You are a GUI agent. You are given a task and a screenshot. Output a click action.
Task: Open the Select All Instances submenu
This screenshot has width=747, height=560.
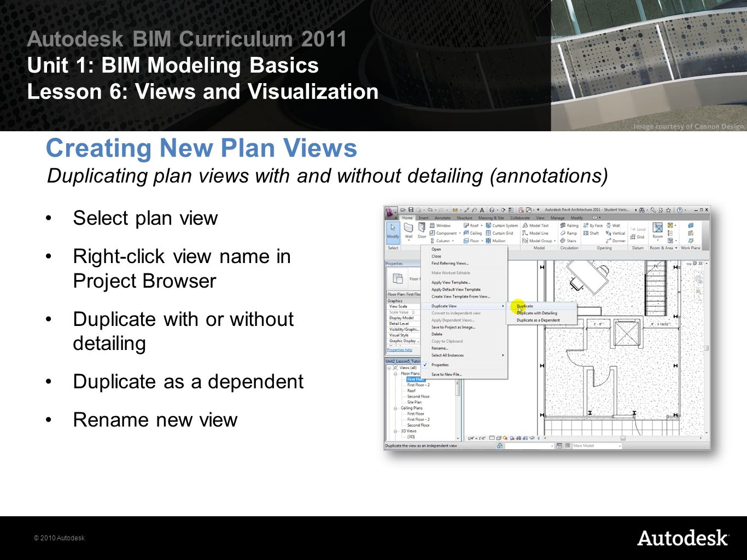[464, 355]
